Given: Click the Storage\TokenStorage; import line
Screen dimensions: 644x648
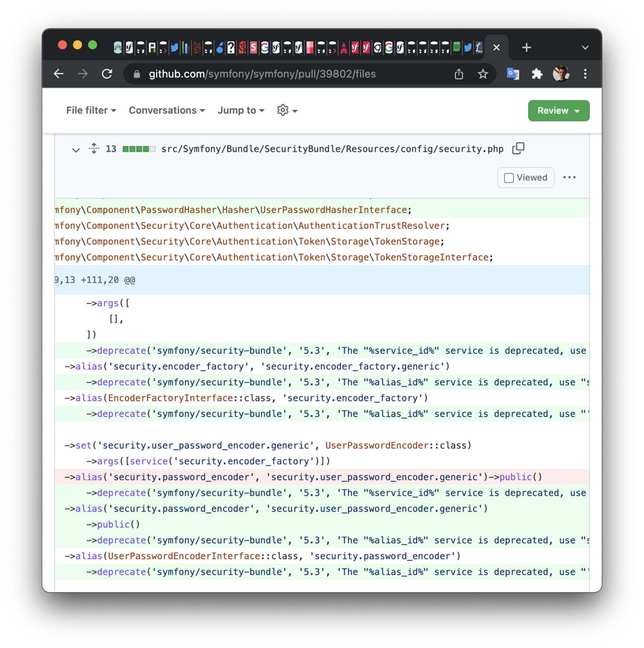Looking at the screenshot, I should click(x=322, y=241).
